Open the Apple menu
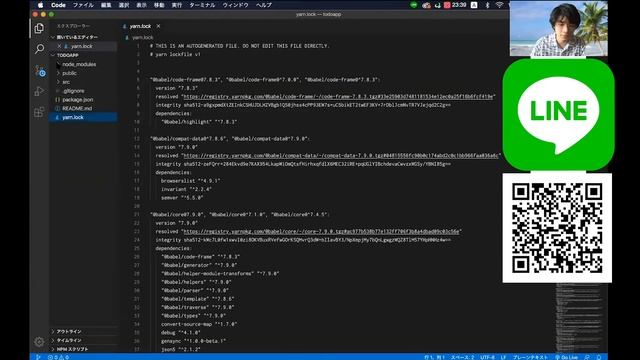This screenshot has height=360, width=640. click(x=40, y=5)
